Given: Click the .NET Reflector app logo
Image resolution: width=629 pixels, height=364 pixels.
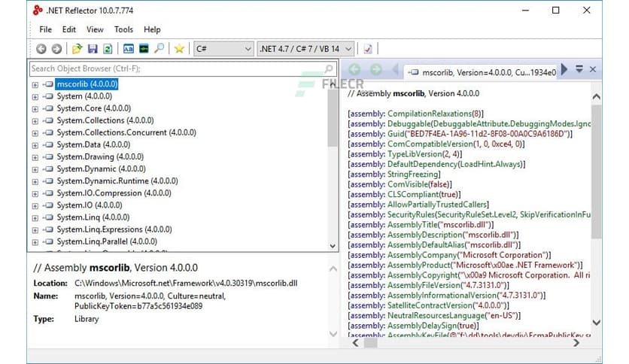Looking at the screenshot, I should tap(38, 10).
